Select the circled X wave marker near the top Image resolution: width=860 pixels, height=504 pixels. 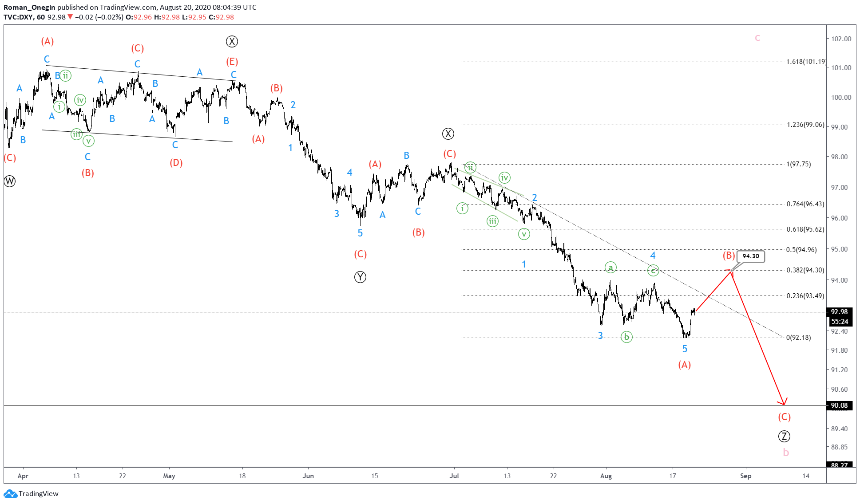[x=232, y=41]
